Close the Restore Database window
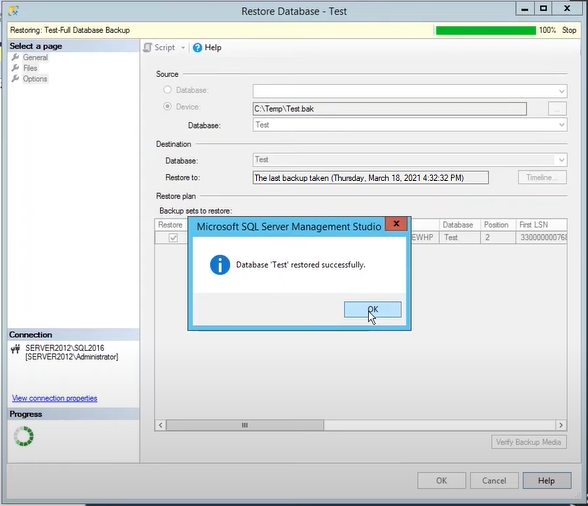 pyautogui.click(x=567, y=9)
